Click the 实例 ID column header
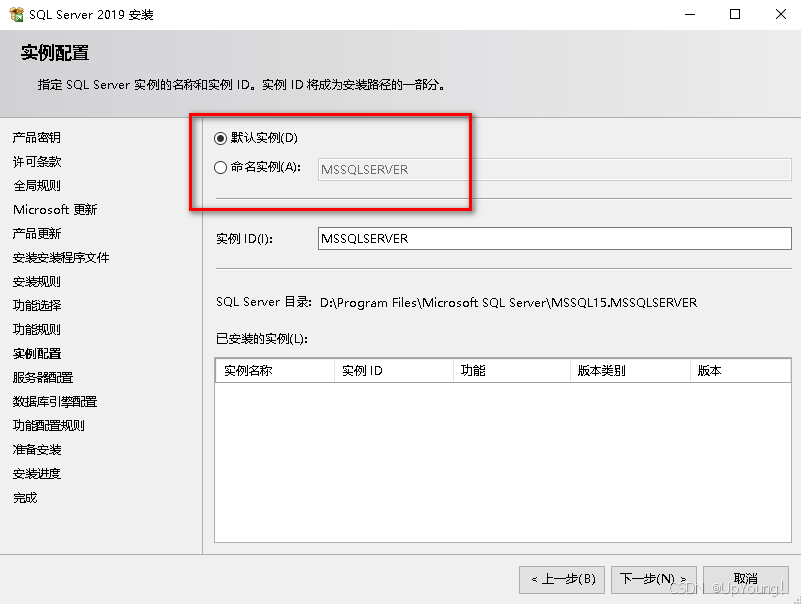 pyautogui.click(x=394, y=370)
